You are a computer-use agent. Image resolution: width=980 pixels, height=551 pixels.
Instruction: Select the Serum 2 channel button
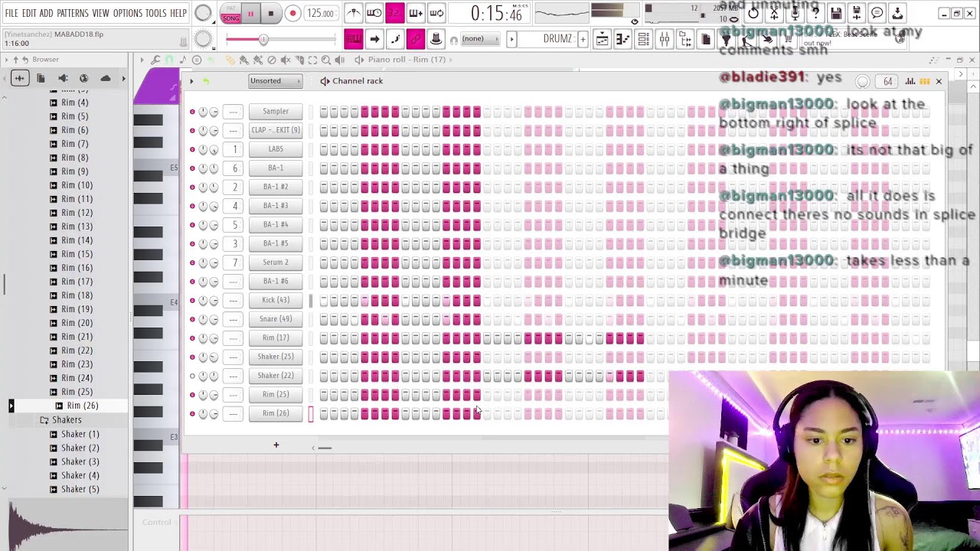[276, 262]
